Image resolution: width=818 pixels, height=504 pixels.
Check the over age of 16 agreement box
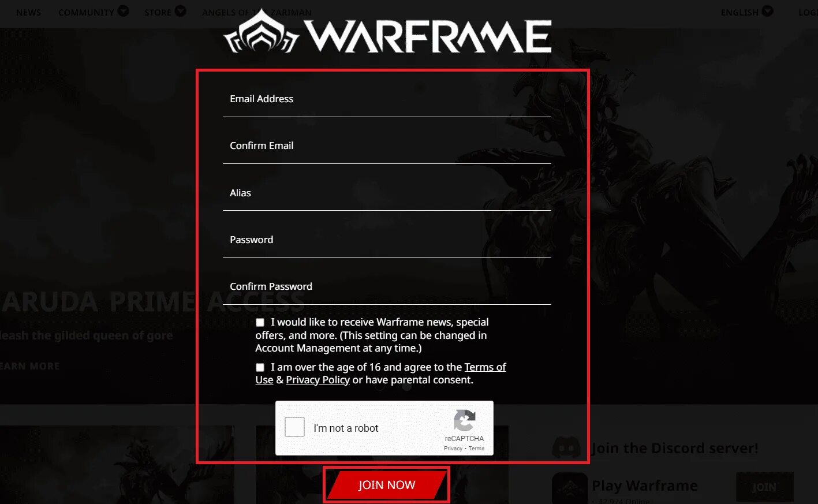point(260,367)
